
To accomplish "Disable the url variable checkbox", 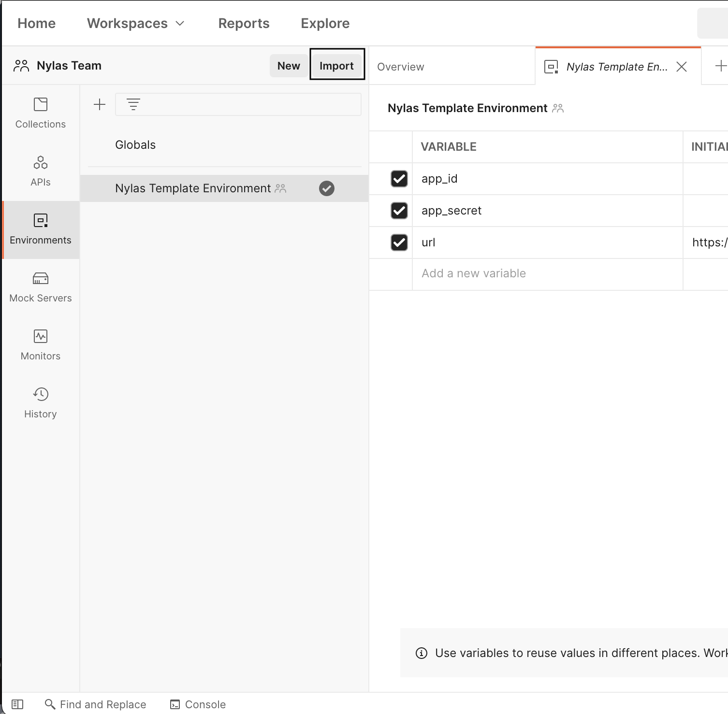I will click(399, 243).
